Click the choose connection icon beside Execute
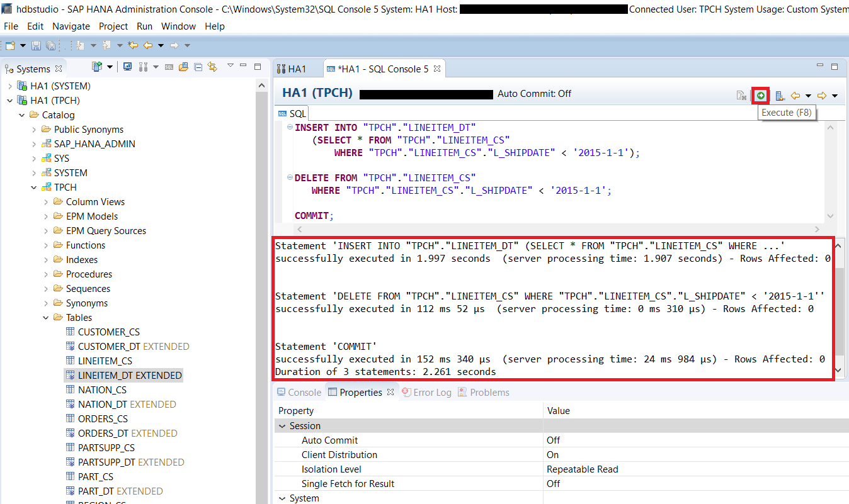The height and width of the screenshot is (504, 849). point(780,96)
